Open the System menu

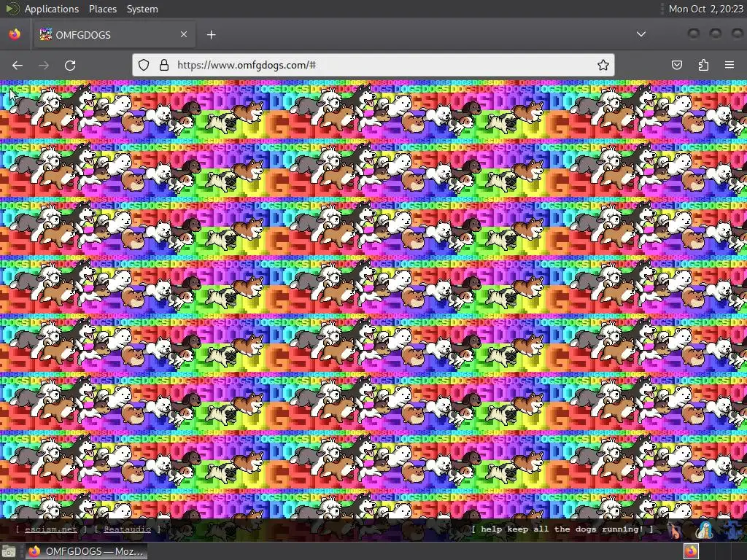[142, 9]
